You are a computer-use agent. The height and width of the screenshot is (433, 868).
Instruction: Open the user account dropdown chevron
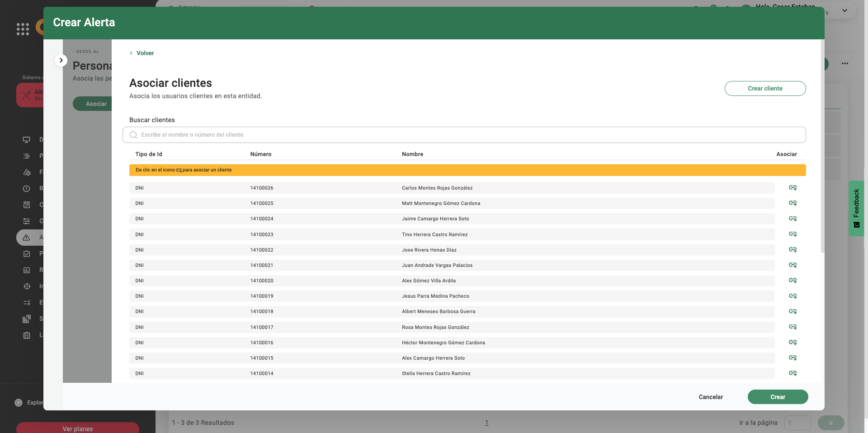tap(844, 10)
